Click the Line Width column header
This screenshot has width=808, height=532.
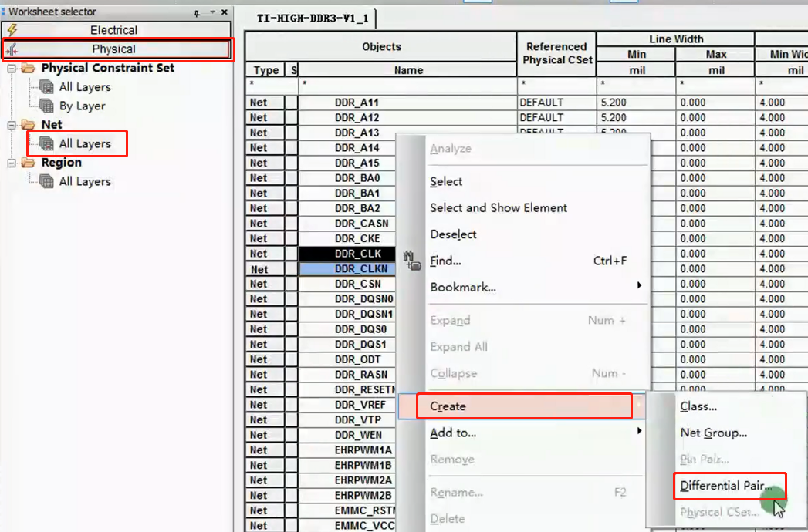(x=675, y=39)
